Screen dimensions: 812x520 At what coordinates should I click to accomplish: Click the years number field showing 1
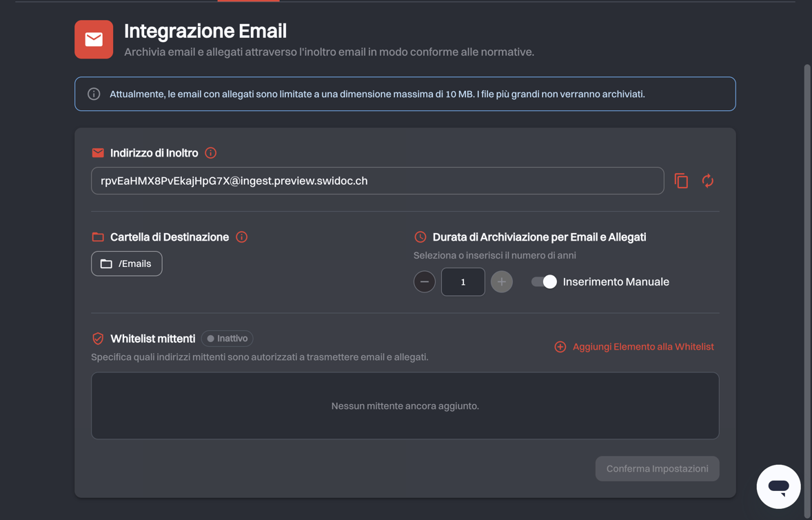463,282
